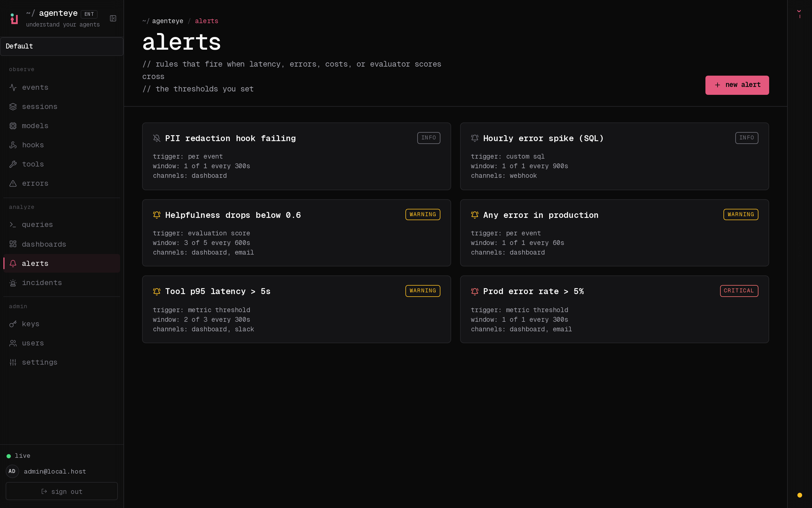Click the dashboards grid icon
This screenshot has height=508, width=812.
click(x=13, y=244)
